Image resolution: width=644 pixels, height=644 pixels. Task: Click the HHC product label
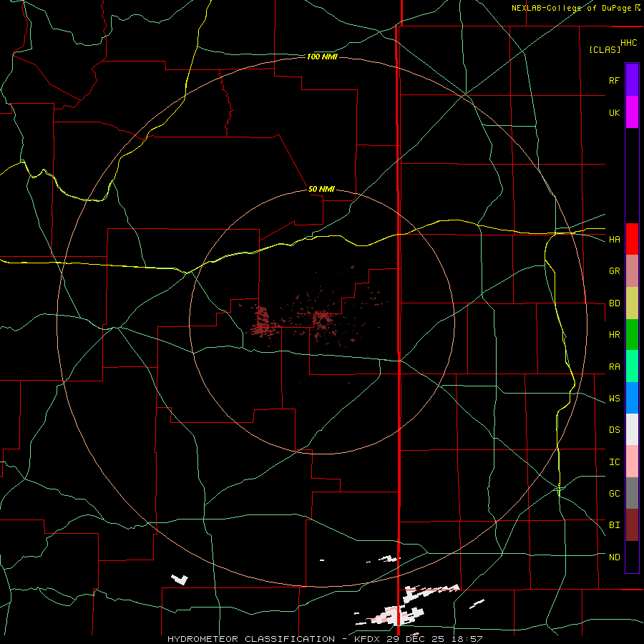[629, 43]
